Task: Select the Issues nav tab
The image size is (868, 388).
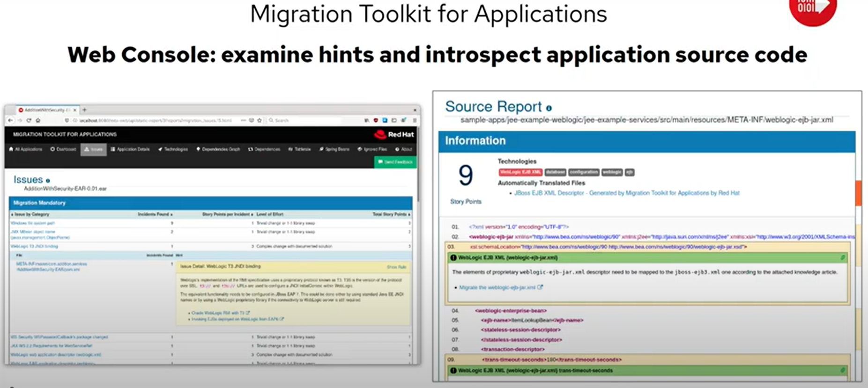Action: pos(93,149)
